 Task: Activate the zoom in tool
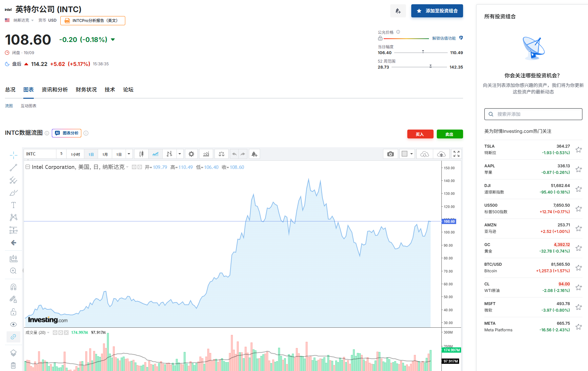(x=13, y=271)
